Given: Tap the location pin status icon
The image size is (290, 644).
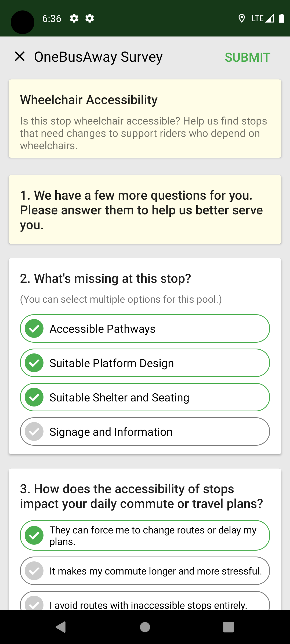Looking at the screenshot, I should pos(242,19).
